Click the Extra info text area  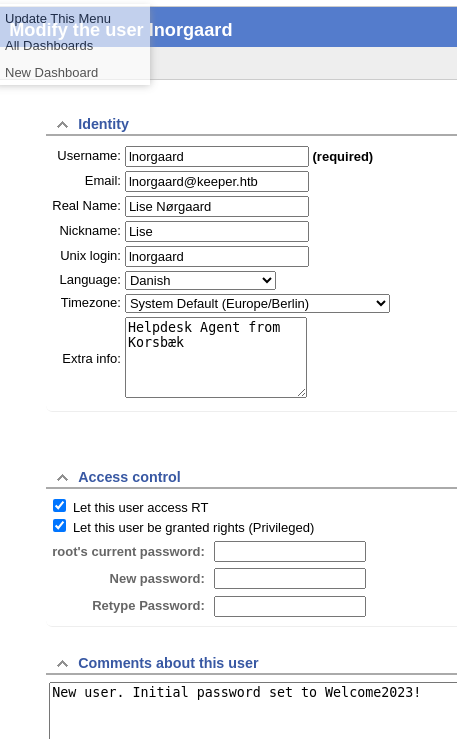point(216,357)
